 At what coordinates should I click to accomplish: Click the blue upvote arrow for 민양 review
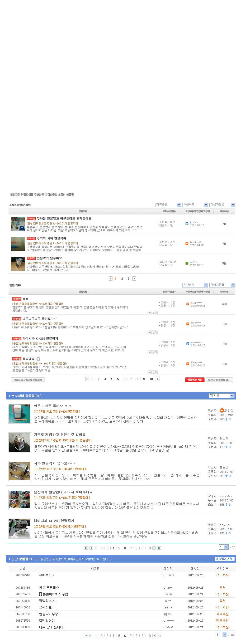tap(226, 419)
